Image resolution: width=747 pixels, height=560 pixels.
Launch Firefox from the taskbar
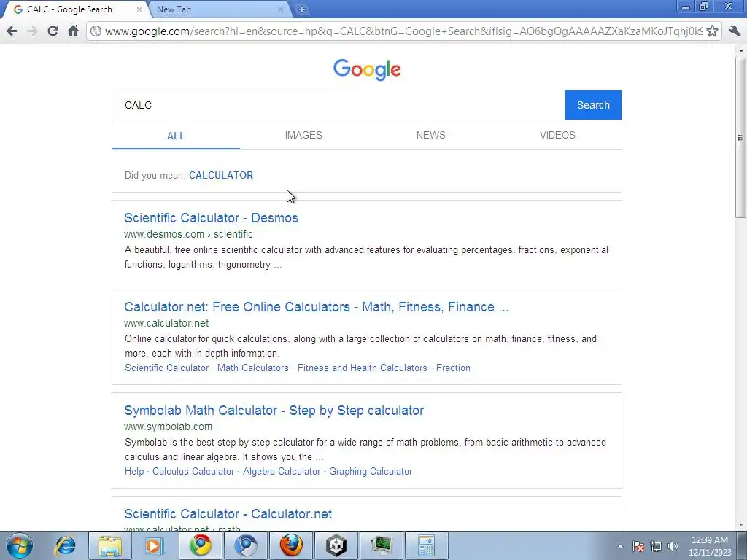click(290, 545)
